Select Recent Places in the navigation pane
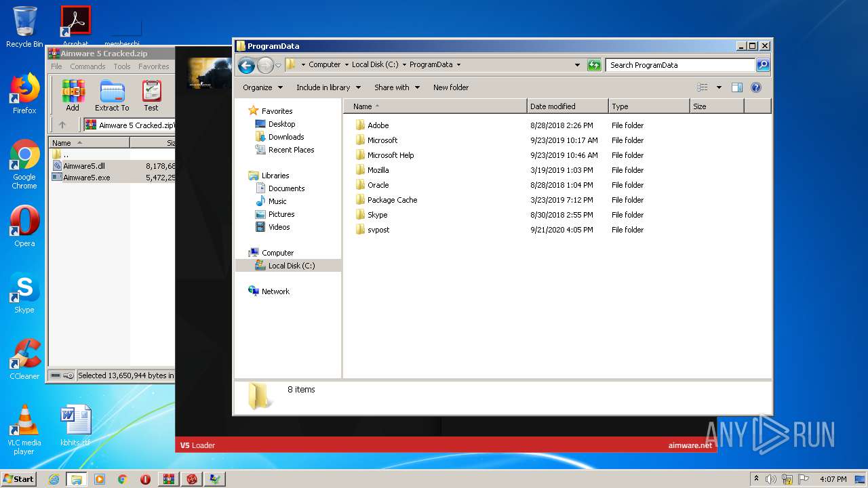This screenshot has height=488, width=868. (x=291, y=150)
